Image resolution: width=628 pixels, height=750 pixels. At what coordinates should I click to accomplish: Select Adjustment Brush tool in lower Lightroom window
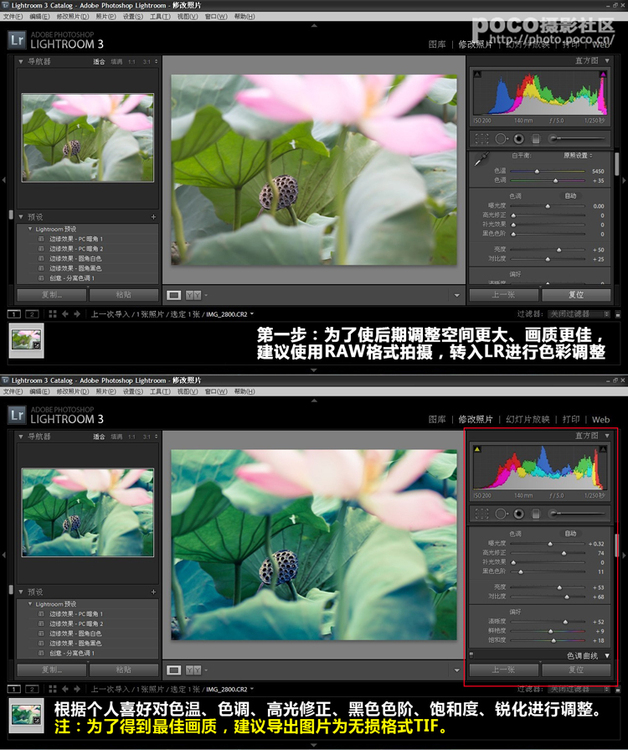[578, 514]
